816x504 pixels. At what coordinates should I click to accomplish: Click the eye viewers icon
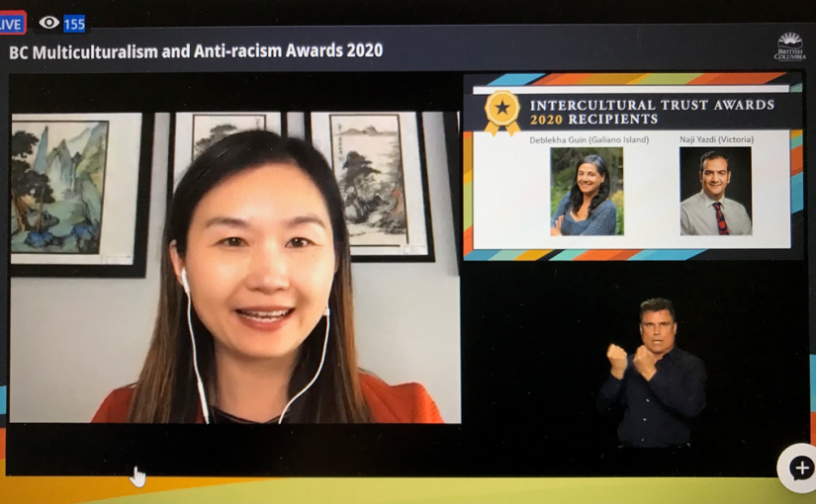pos(48,23)
